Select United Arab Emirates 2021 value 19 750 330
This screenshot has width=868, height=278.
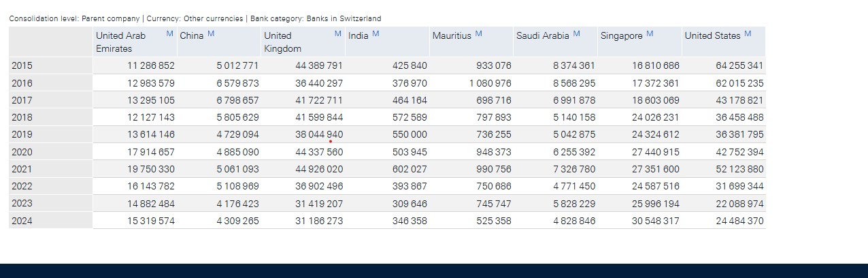[x=150, y=169]
